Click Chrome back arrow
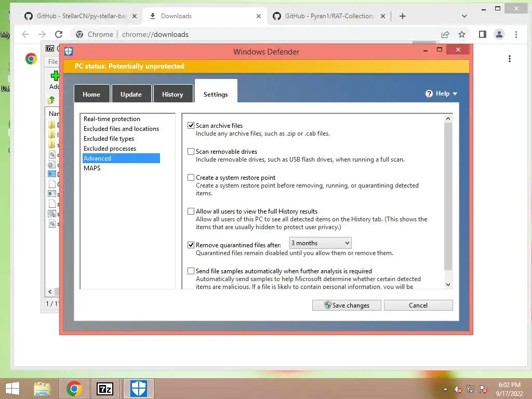Image resolution: width=532 pixels, height=399 pixels. [x=25, y=34]
